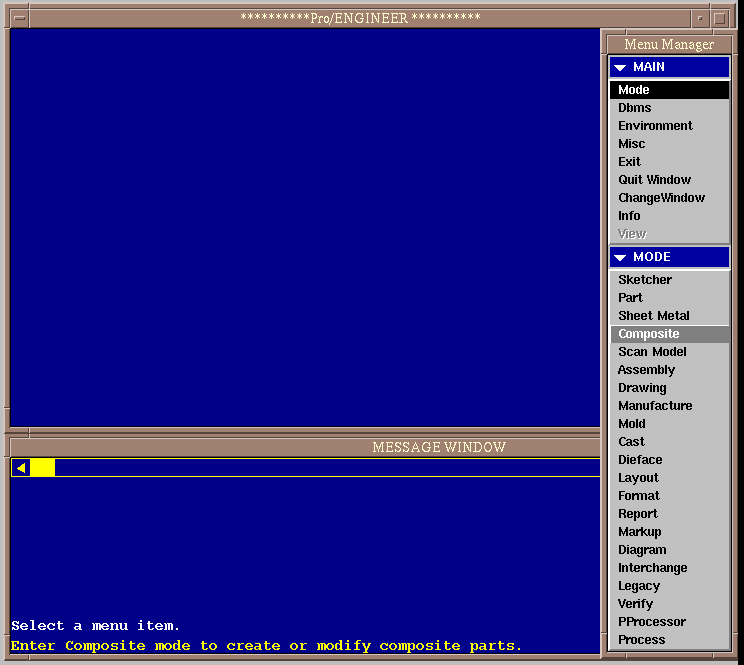
Task: Enter Sketcher mode
Action: 670,280
